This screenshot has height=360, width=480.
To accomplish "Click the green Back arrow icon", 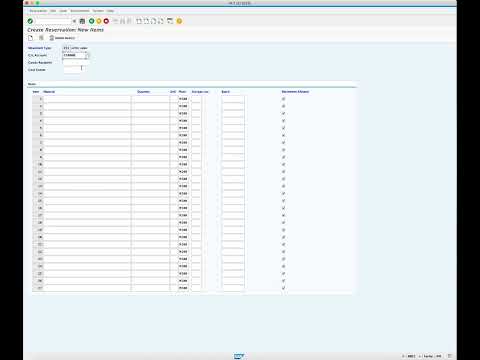I will click(91, 21).
